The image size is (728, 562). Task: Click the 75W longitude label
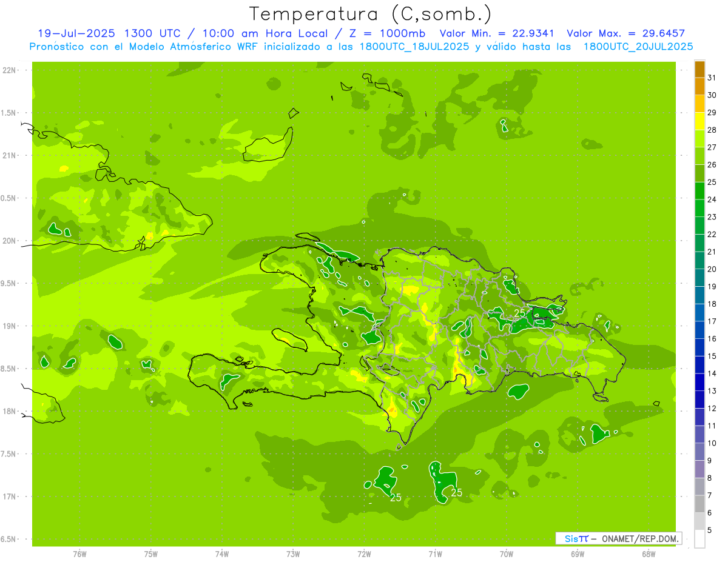(150, 554)
